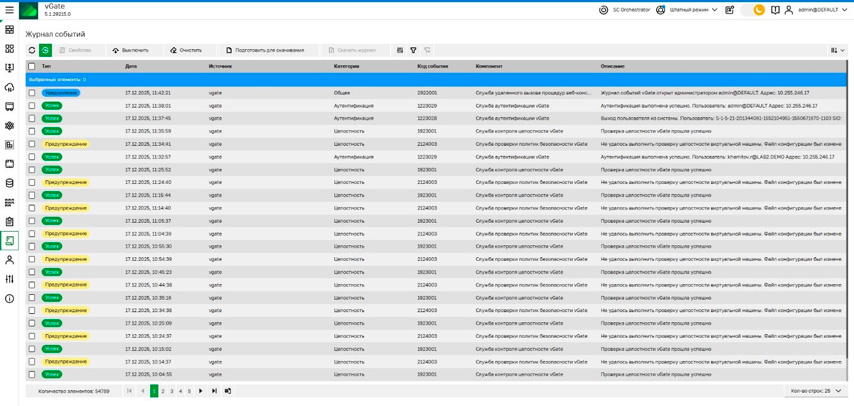Toggle the dark mode theme switch
Image resolution: width=854 pixels, height=406 pixels.
pyautogui.click(x=755, y=10)
